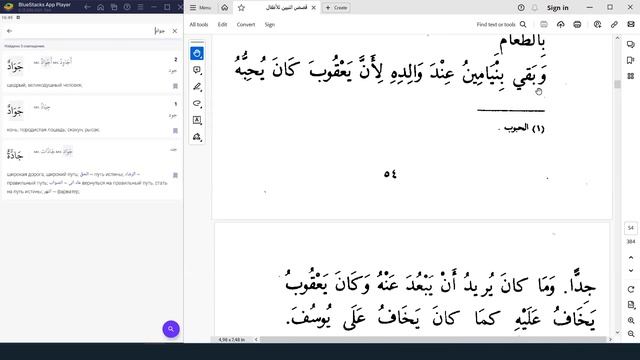Go to previous page arrow

pyautogui.click(x=631, y=258)
